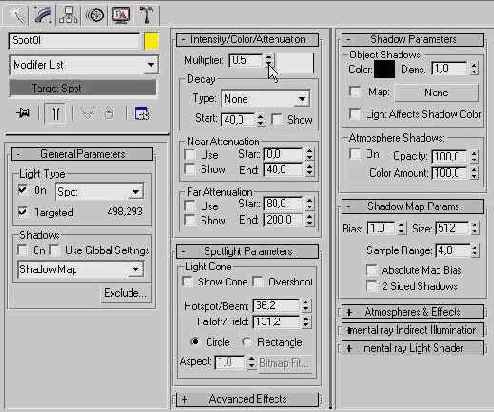Click the Exclude button
The image size is (494, 412).
[125, 293]
